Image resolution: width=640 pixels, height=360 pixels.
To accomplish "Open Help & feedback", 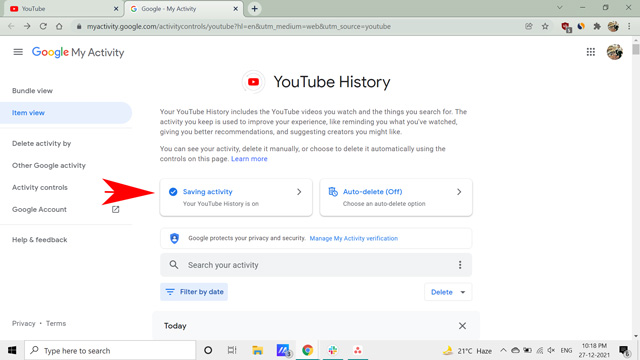I will click(39, 240).
